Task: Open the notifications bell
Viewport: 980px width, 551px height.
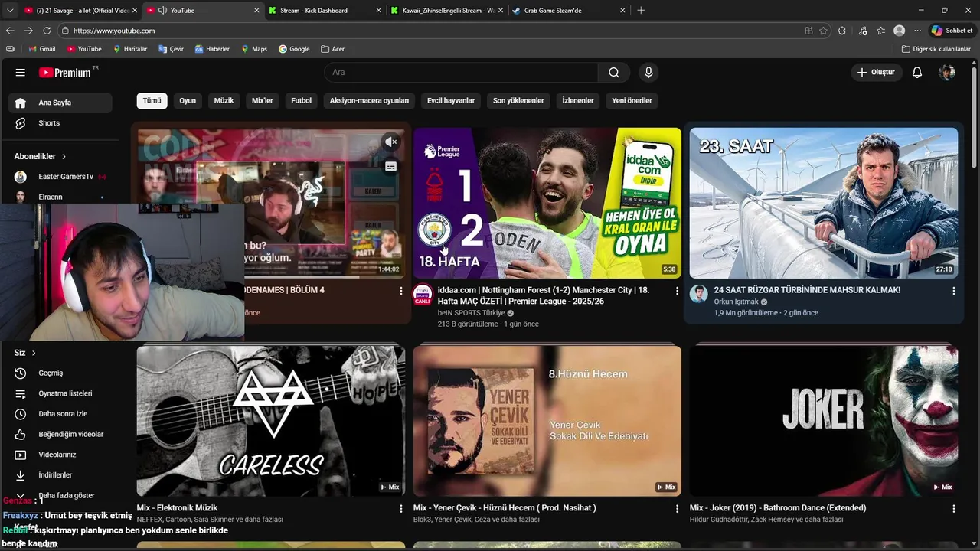Action: (x=917, y=73)
